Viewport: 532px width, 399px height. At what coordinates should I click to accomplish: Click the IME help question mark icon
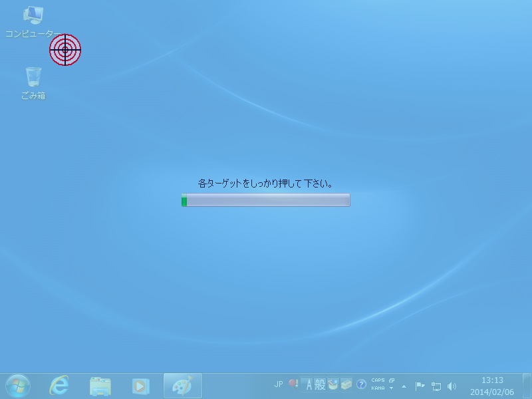tap(361, 384)
